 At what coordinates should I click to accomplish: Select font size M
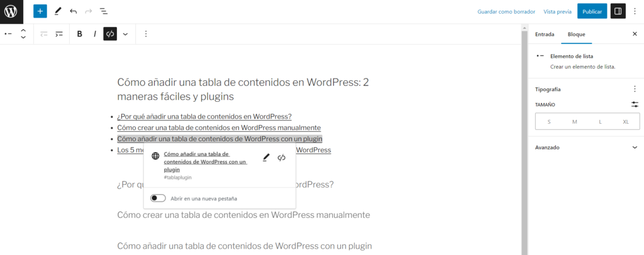575,122
